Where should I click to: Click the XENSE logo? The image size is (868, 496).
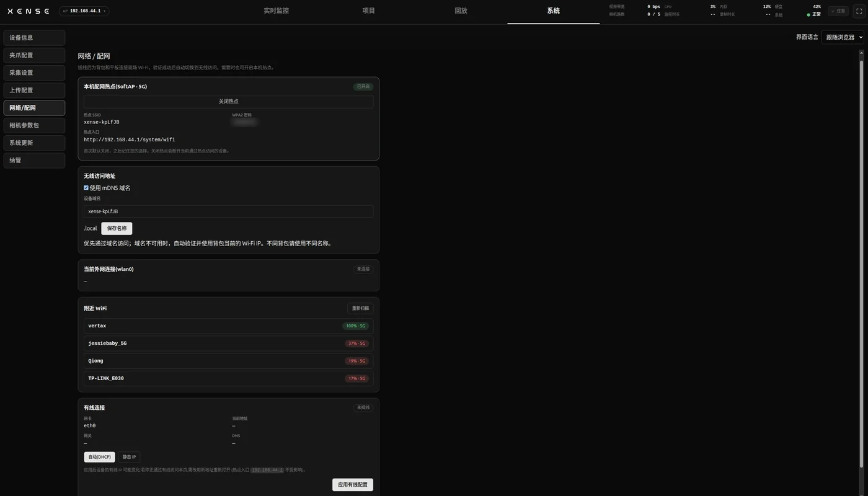28,11
